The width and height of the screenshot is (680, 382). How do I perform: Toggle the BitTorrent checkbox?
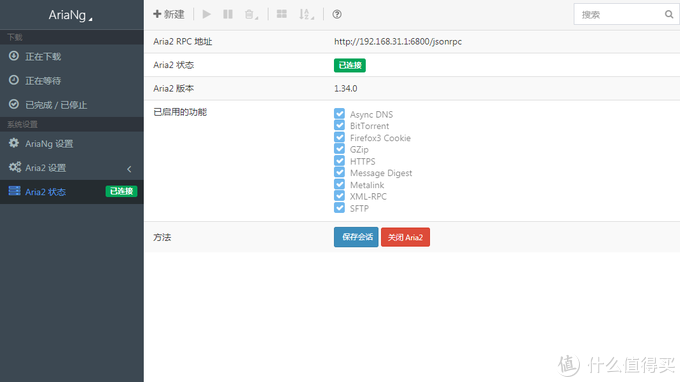point(340,125)
